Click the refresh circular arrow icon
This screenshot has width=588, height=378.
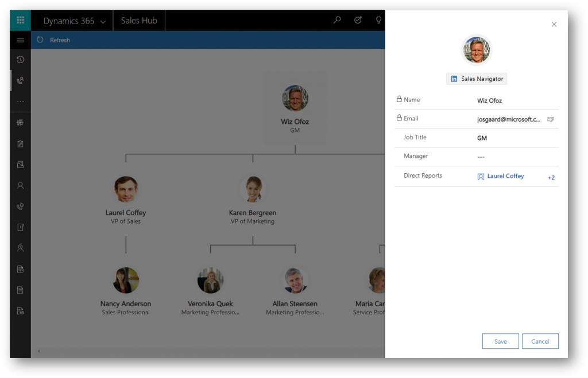click(40, 40)
